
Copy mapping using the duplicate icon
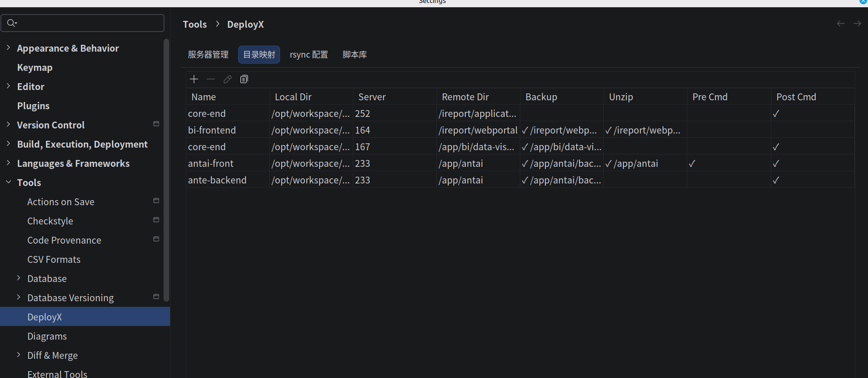click(x=244, y=79)
